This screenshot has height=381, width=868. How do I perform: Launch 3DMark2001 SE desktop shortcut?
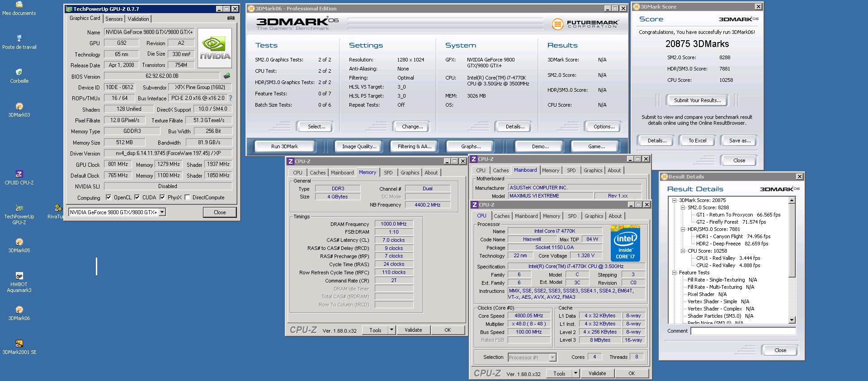pyautogui.click(x=19, y=347)
